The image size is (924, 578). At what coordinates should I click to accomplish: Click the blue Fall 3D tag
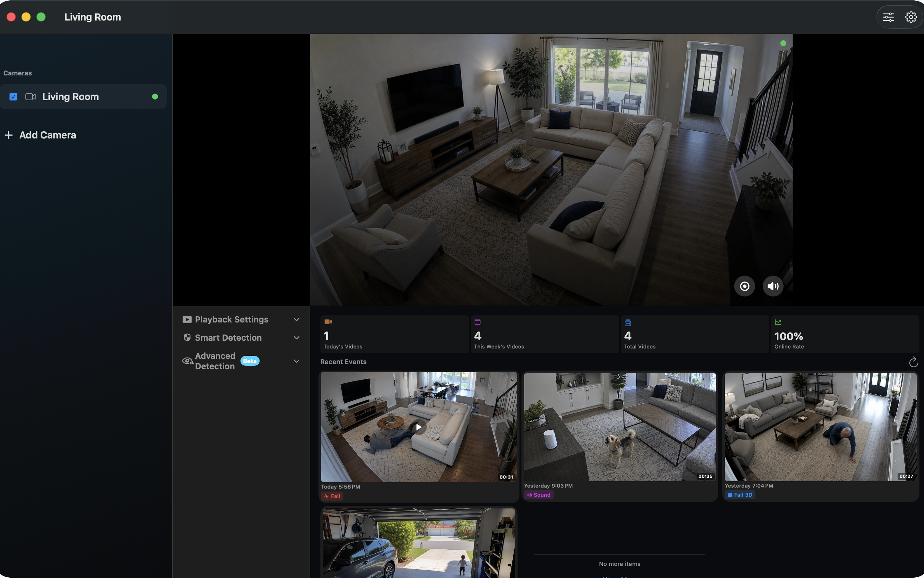point(740,495)
